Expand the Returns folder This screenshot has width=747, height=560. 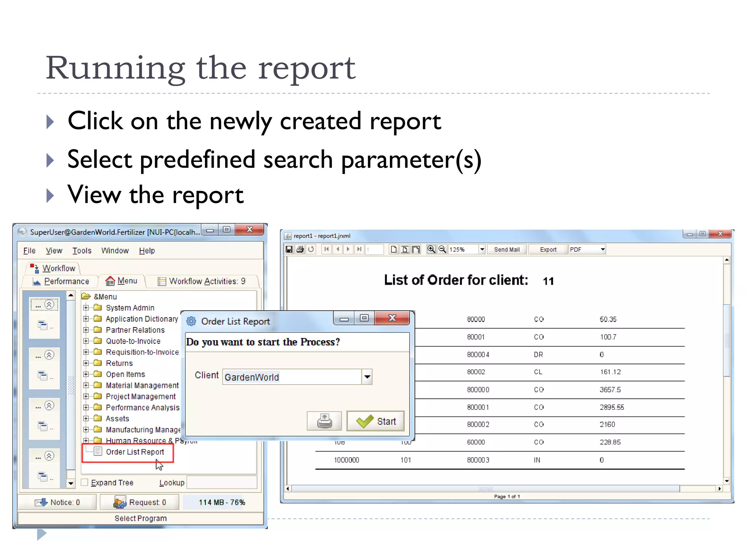tap(86, 363)
